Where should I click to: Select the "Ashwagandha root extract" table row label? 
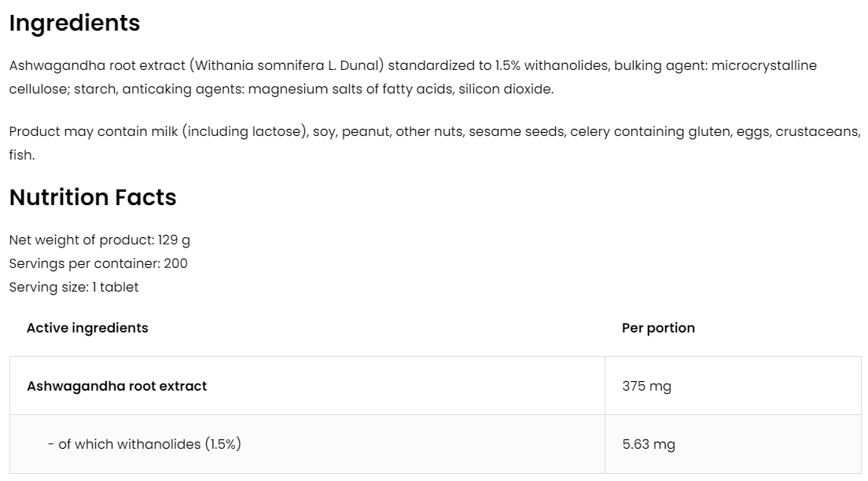(117, 386)
